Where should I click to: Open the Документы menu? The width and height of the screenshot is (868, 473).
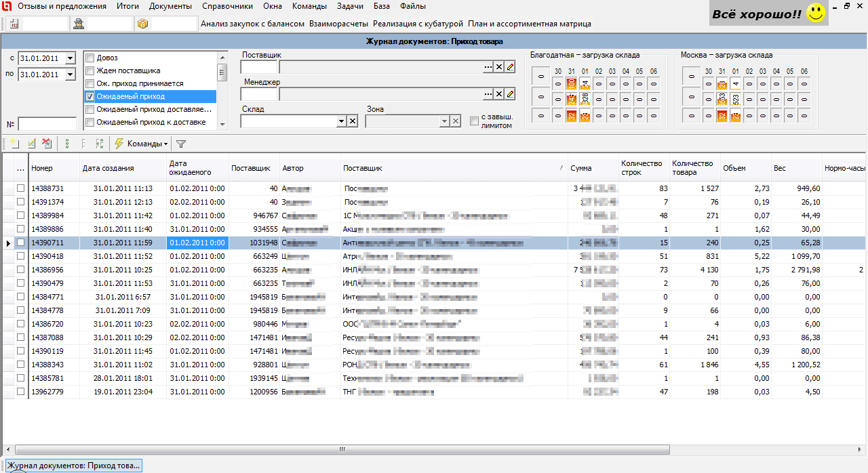click(x=170, y=6)
